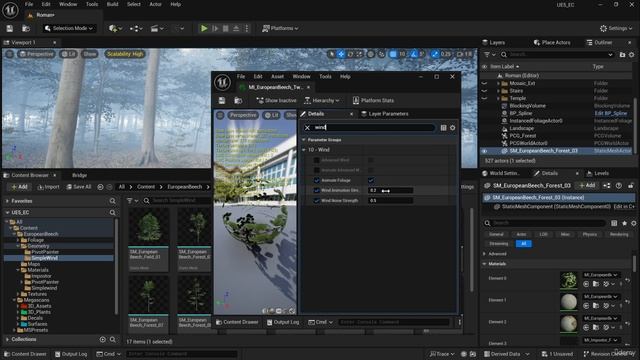Switch to Layer Parameters tab
640x360 pixels.
tap(384, 114)
